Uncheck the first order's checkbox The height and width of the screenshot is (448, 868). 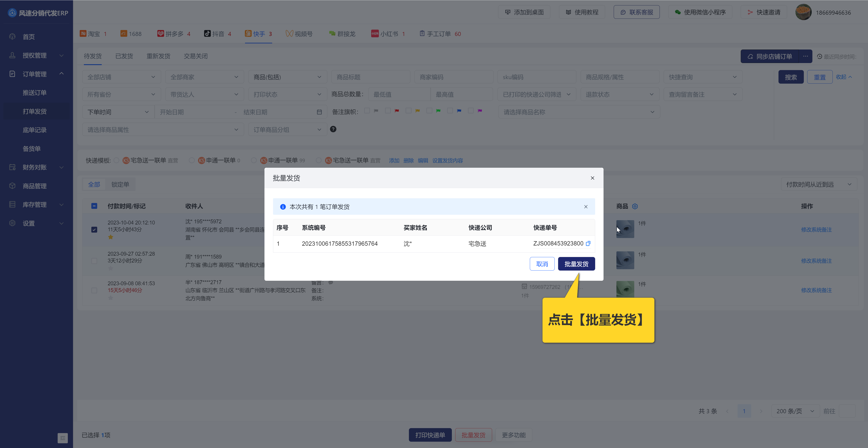pos(94,230)
